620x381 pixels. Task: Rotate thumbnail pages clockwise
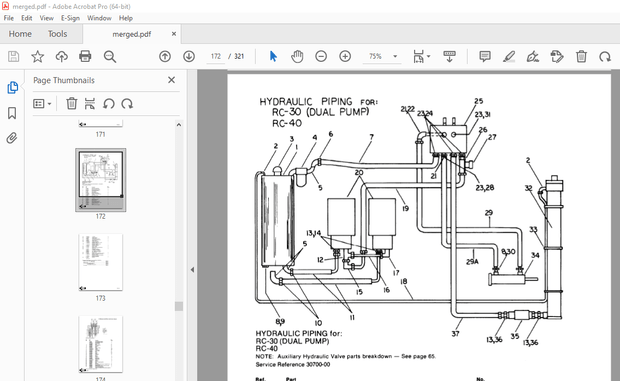point(127,104)
